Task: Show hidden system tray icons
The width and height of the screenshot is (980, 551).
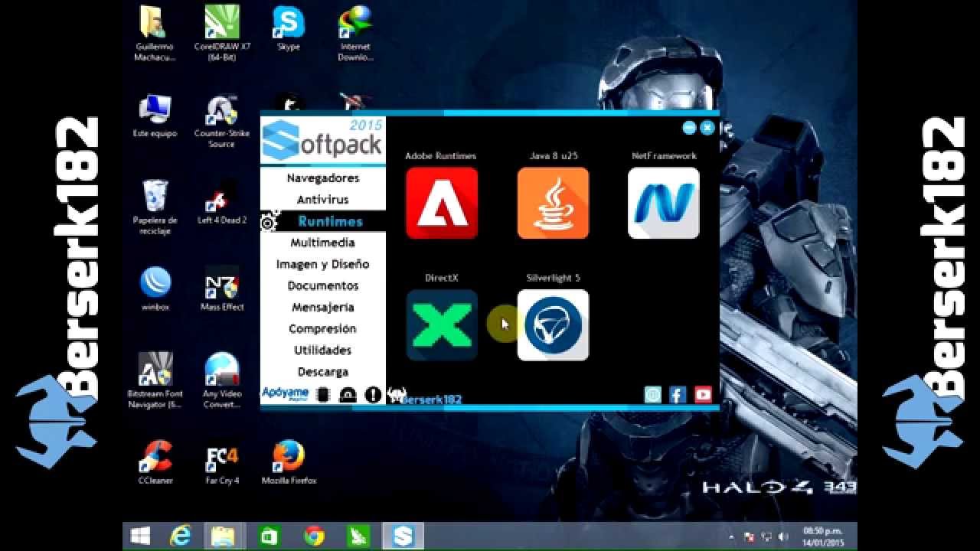Action: coord(731,537)
